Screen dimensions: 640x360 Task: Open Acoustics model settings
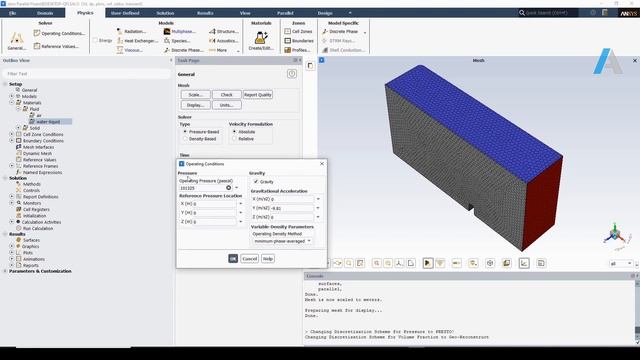click(x=224, y=41)
